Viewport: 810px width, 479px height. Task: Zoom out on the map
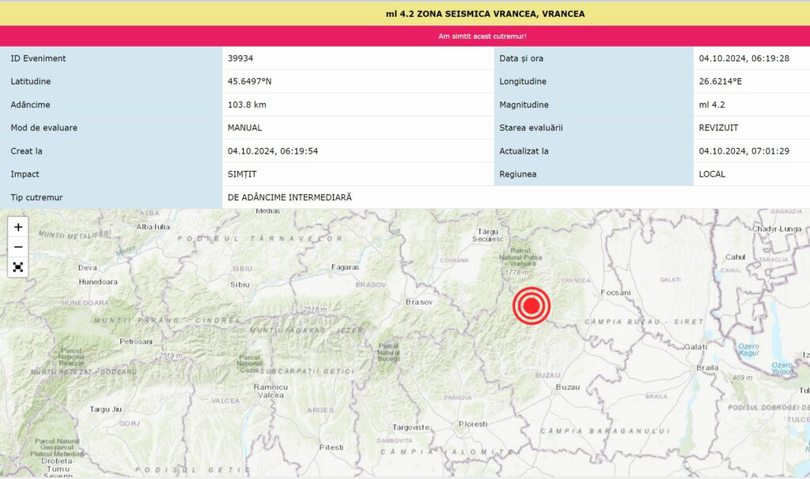(18, 247)
